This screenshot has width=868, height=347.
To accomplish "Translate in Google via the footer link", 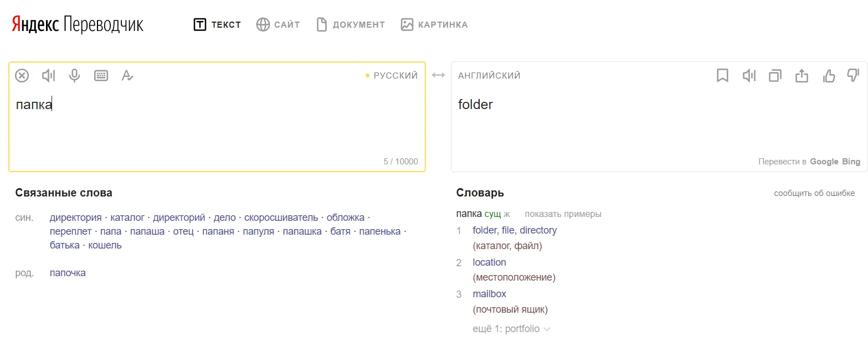I will (x=824, y=161).
